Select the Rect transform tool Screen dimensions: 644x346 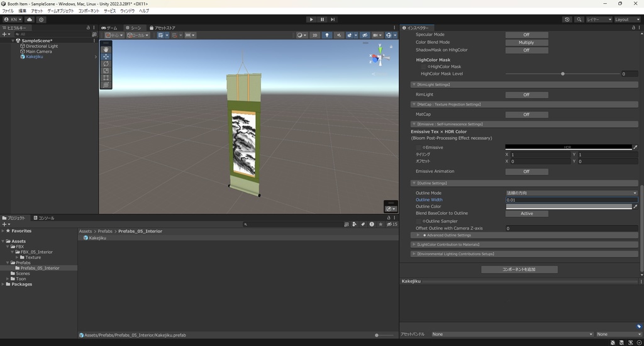tap(106, 77)
